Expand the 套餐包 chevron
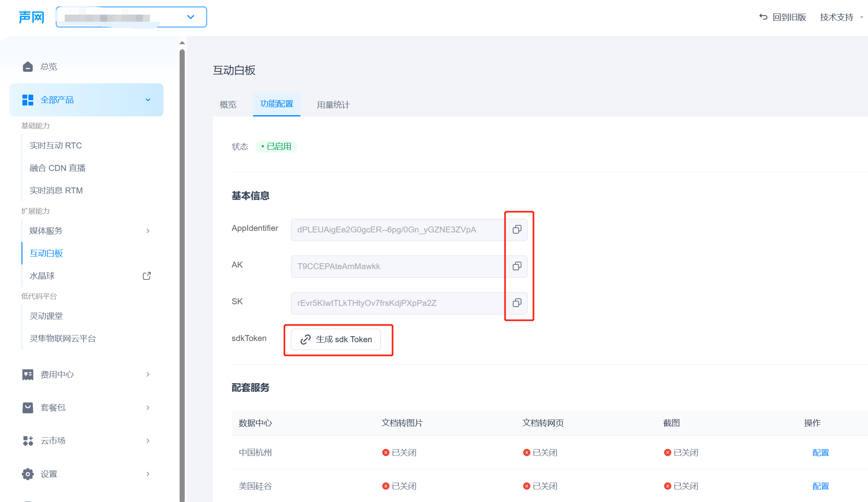 148,408
